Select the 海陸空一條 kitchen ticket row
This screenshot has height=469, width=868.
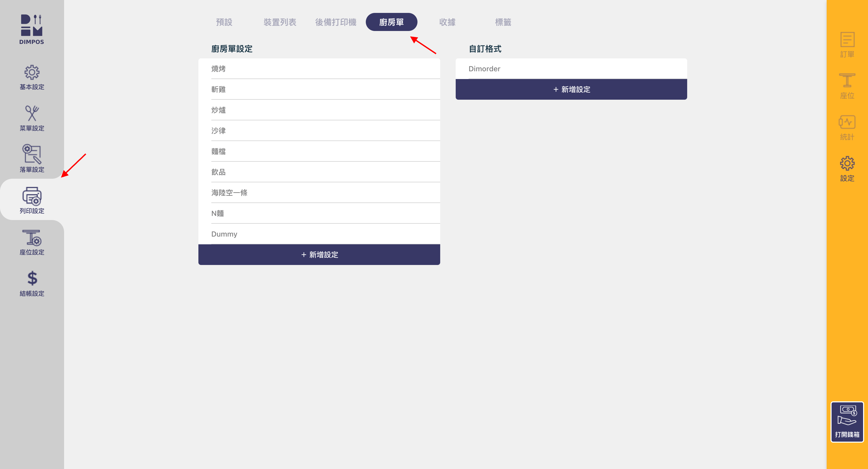319,193
